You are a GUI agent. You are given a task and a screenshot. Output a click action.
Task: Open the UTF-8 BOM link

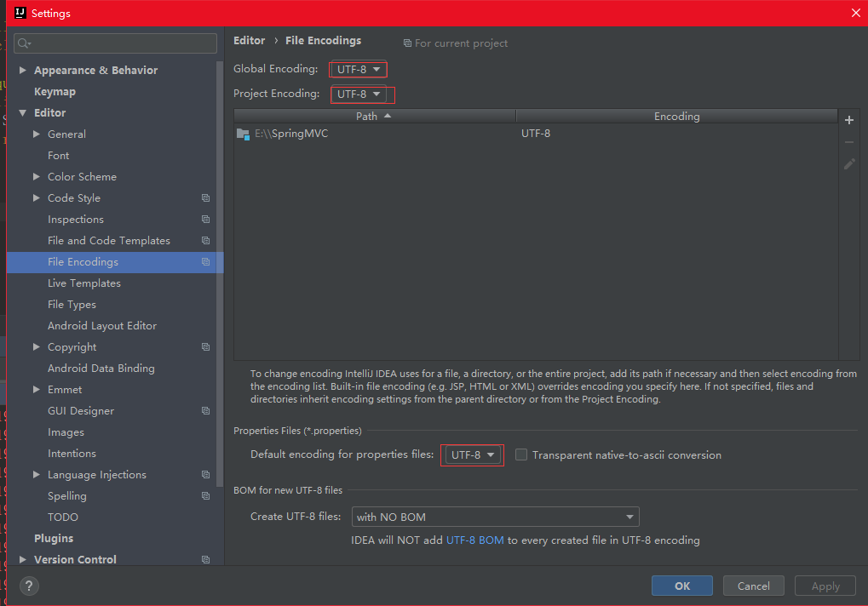coord(475,540)
